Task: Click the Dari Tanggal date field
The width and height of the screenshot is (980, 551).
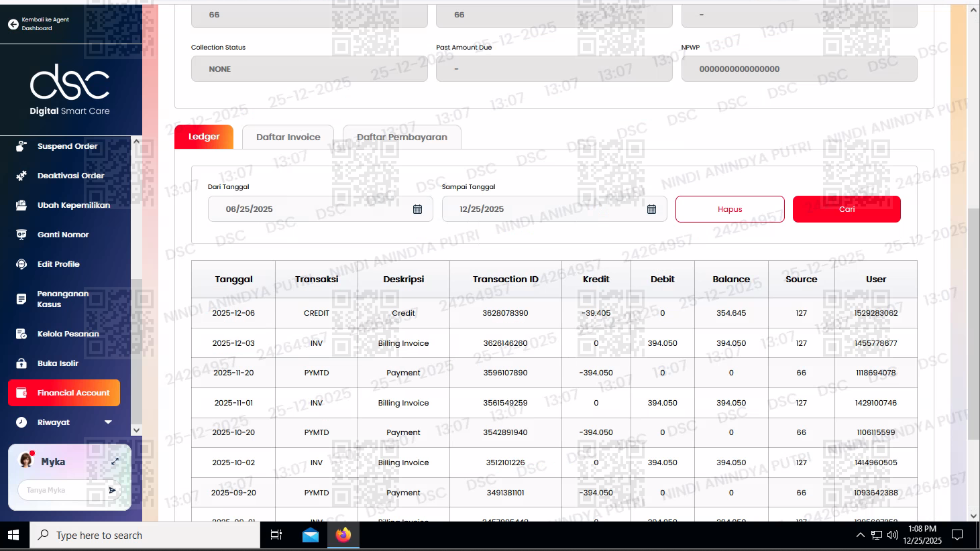Action: click(321, 209)
